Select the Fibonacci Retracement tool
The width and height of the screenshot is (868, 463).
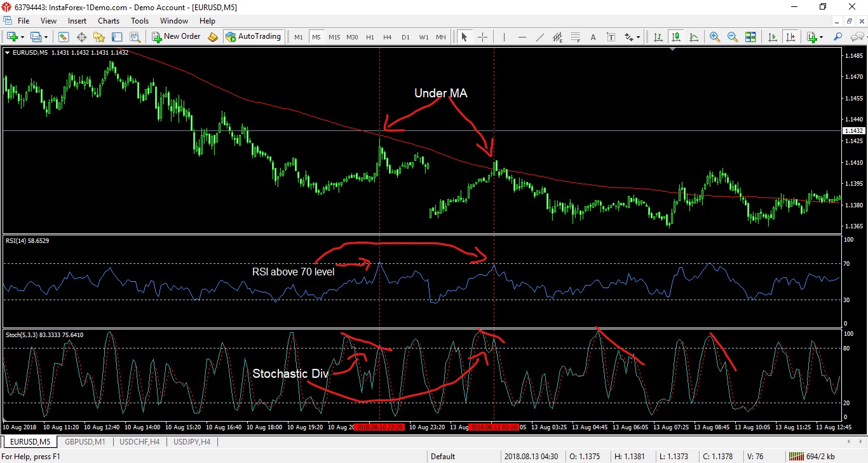pos(576,37)
